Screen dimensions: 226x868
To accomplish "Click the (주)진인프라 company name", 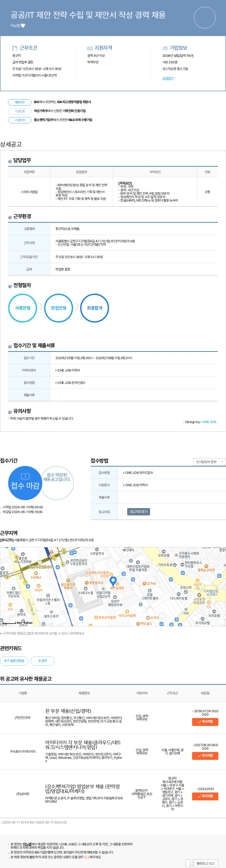I will (23, 718).
